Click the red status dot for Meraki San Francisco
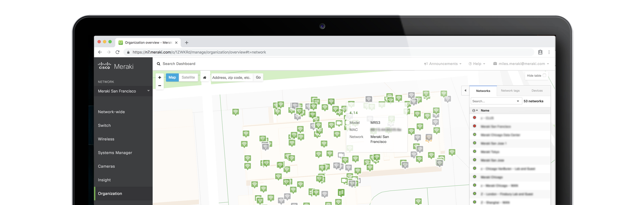Viewport: 644px width, 205px height. (474, 126)
